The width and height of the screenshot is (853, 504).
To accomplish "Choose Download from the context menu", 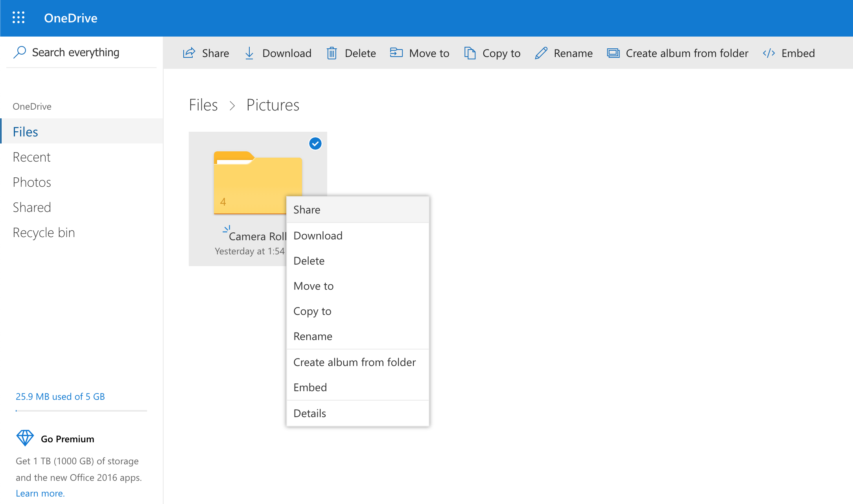I will click(x=358, y=235).
